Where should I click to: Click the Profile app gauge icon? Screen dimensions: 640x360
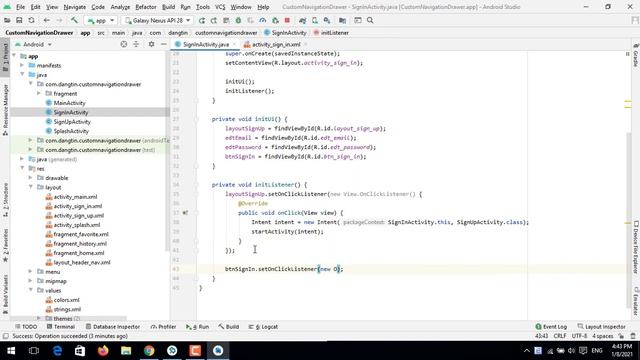point(262,20)
